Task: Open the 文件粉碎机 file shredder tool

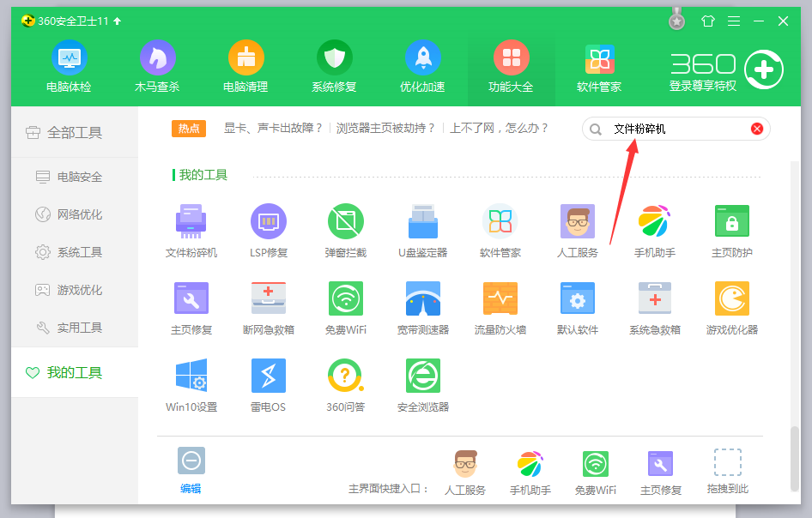Action: 191,232
